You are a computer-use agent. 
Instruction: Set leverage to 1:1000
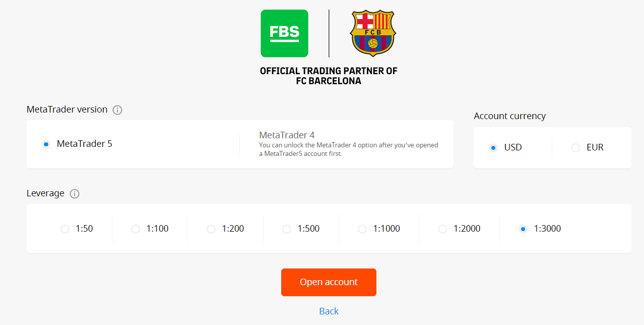(x=362, y=229)
